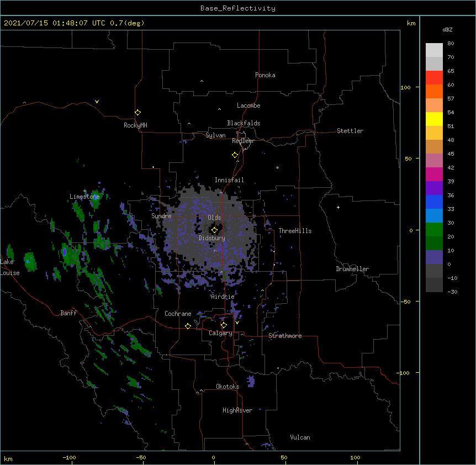Screen dimensions: 476x465
Task: Click the magenta 39-42 dBZ legend swatch
Action: coord(434,174)
